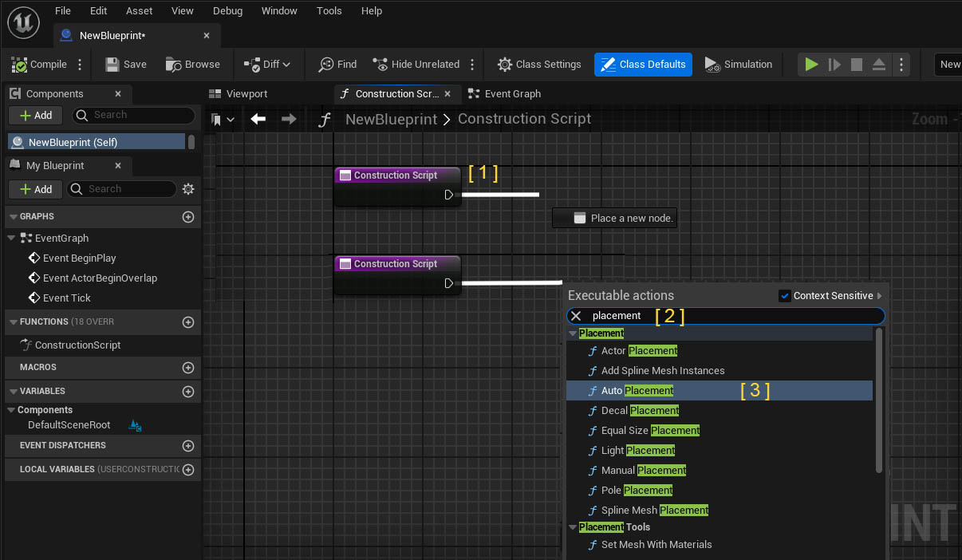
Task: Close the My Blueprint panel
Action: (118, 165)
